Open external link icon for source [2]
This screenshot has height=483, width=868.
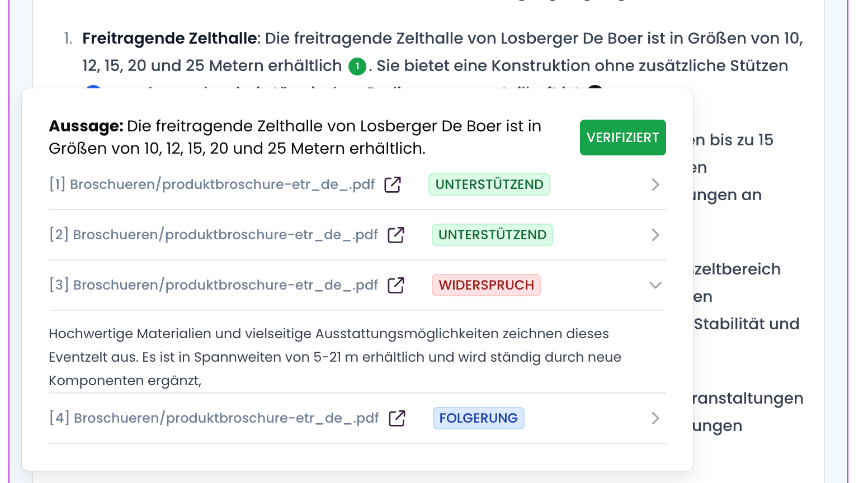[x=396, y=235]
